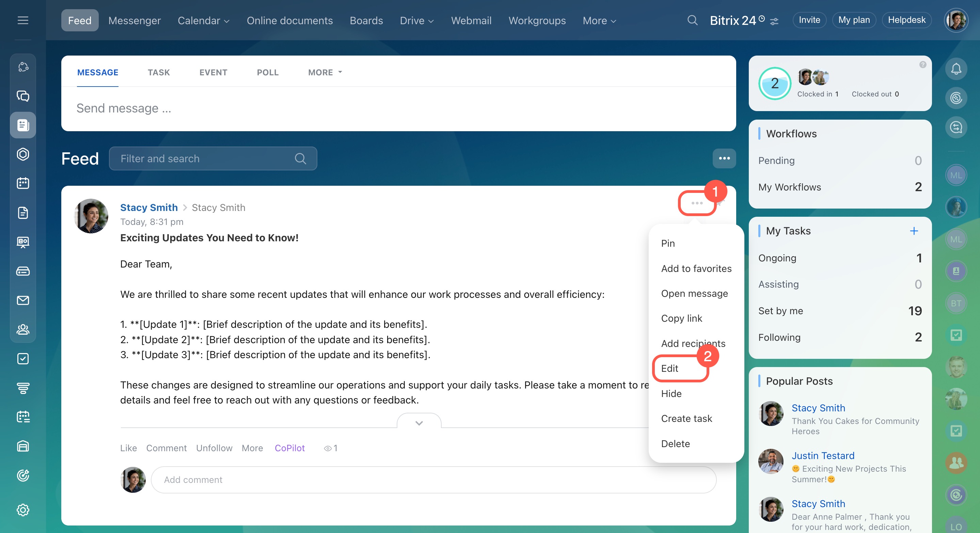Open the hamburger menu in the sidebar
This screenshot has width=980, height=533.
(23, 20)
